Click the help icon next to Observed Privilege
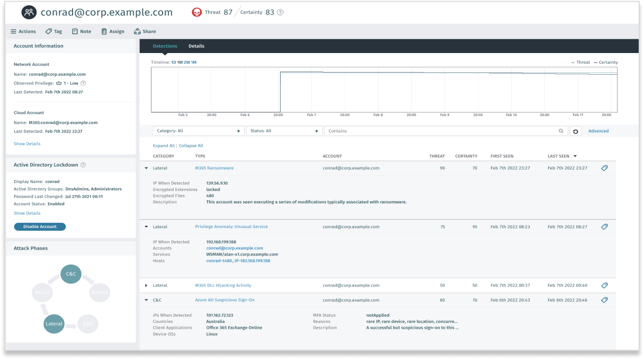 (x=84, y=83)
